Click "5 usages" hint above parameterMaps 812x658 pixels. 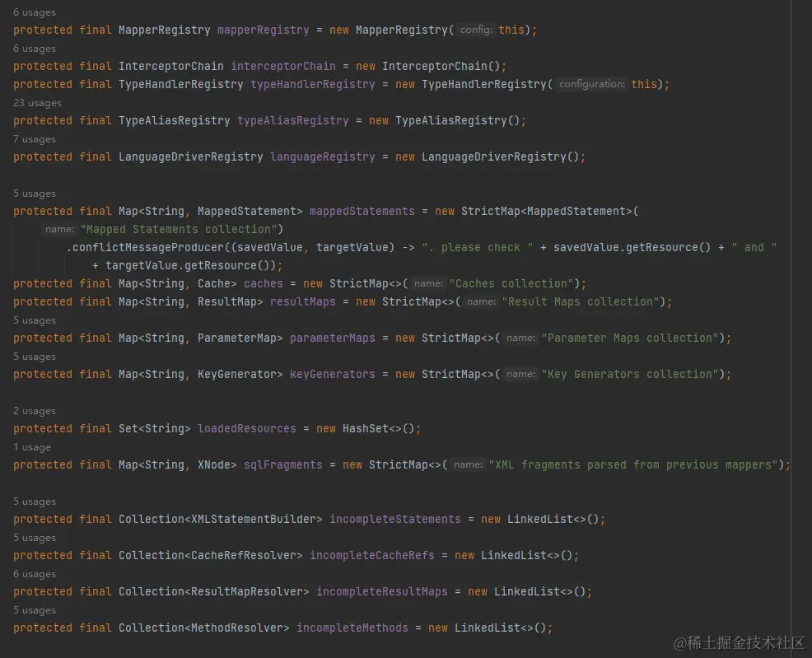(x=35, y=320)
